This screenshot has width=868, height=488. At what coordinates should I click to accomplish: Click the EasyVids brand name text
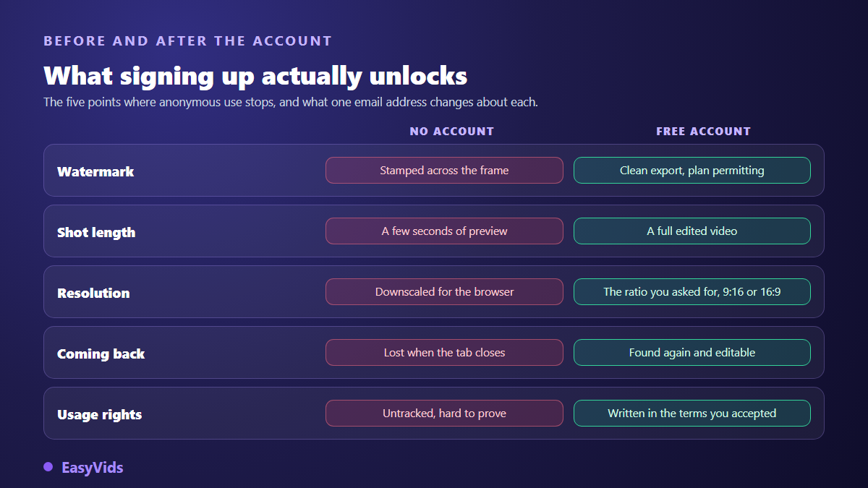(93, 468)
